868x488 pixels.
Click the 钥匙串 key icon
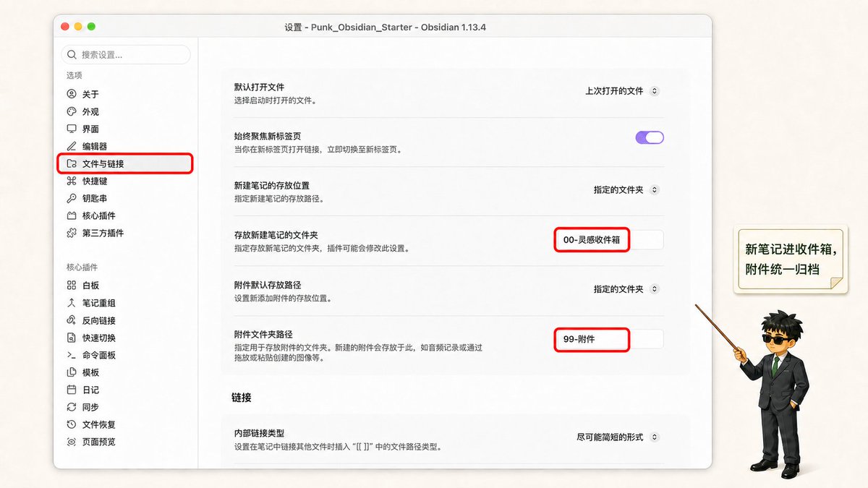pyautogui.click(x=71, y=198)
